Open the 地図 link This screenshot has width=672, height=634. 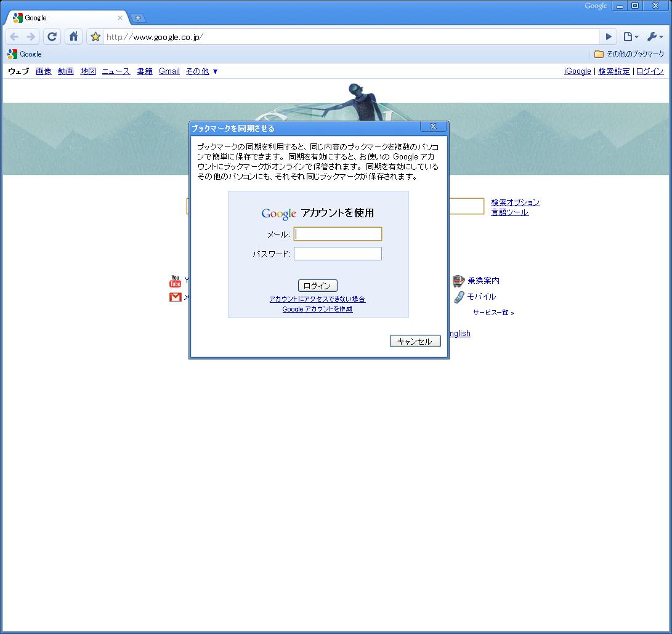[x=88, y=71]
